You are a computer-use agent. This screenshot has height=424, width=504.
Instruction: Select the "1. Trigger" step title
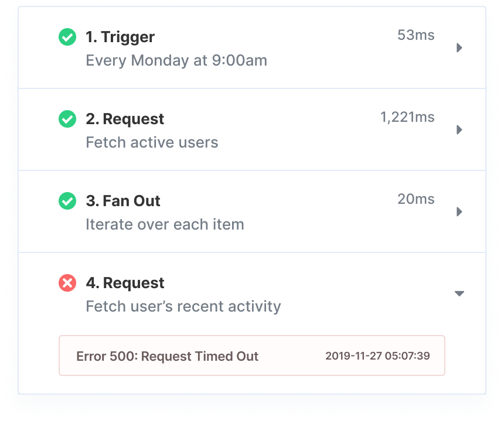[x=120, y=37]
